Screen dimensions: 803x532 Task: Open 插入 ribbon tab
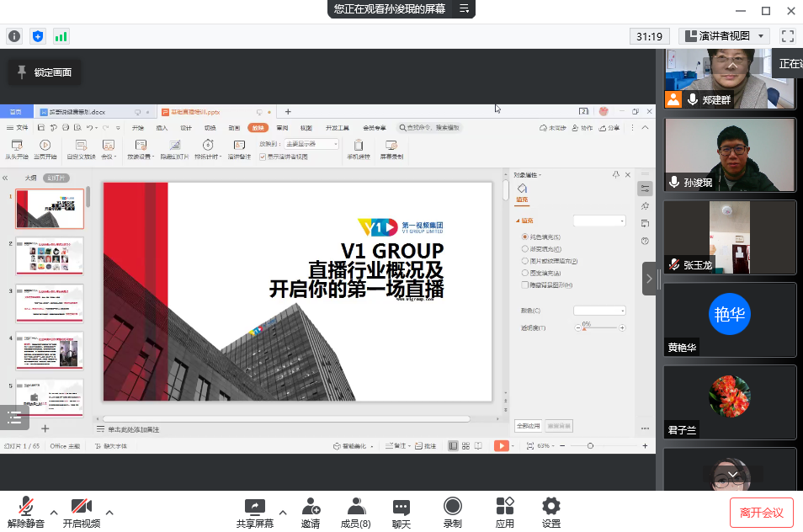[x=162, y=128]
